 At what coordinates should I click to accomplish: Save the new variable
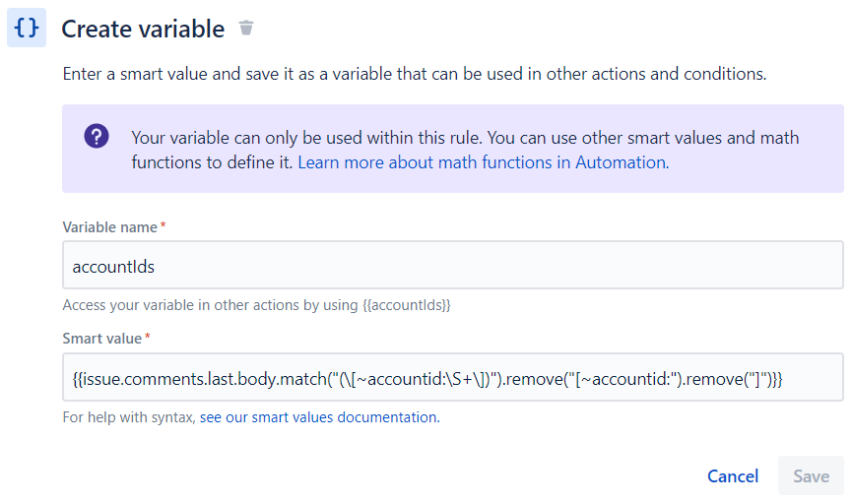(x=811, y=475)
